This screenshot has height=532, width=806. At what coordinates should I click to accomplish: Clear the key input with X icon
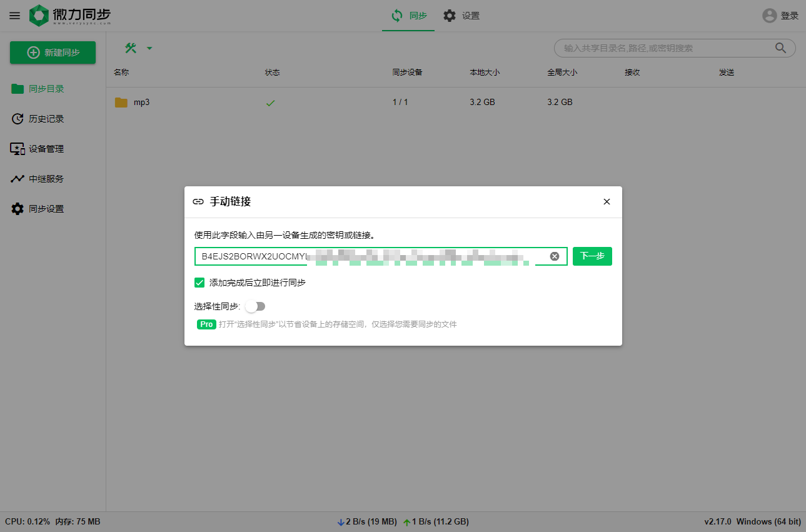click(x=555, y=256)
